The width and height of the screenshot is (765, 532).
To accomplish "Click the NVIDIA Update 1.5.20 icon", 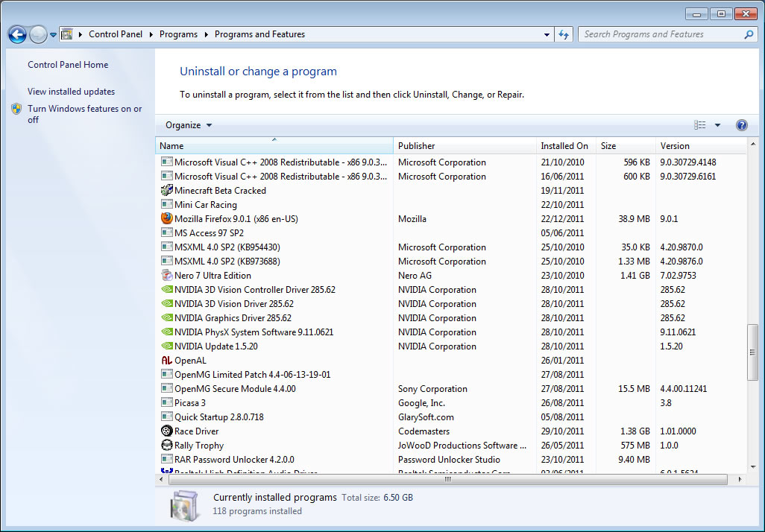I will coord(166,346).
